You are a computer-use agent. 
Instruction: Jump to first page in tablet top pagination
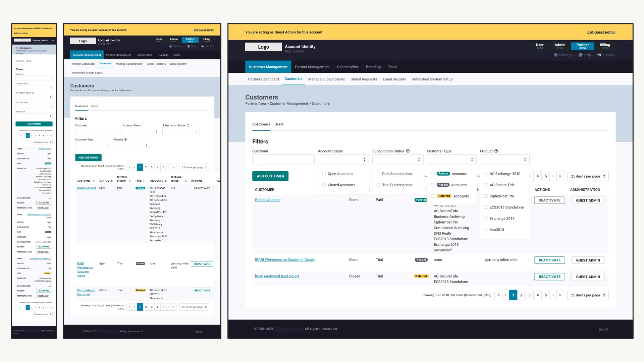129,167
